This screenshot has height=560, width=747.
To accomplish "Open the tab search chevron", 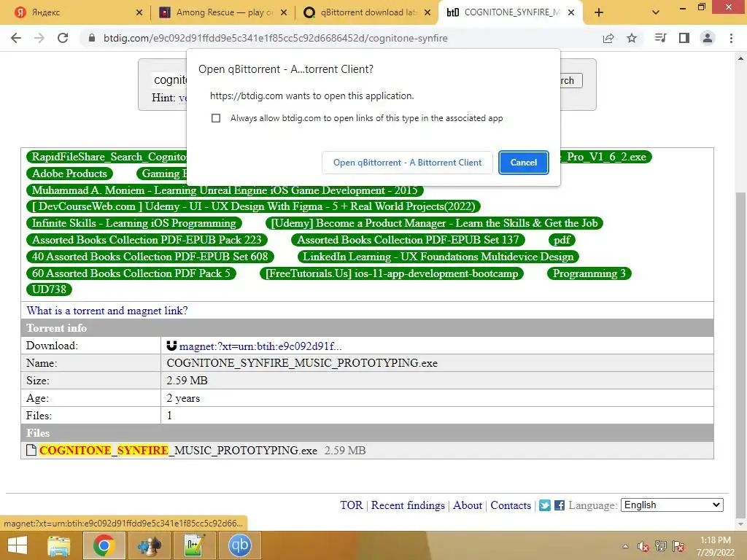I will (656, 12).
